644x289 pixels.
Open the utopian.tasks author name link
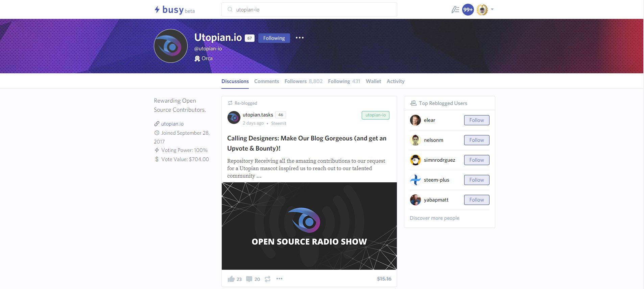(258, 115)
